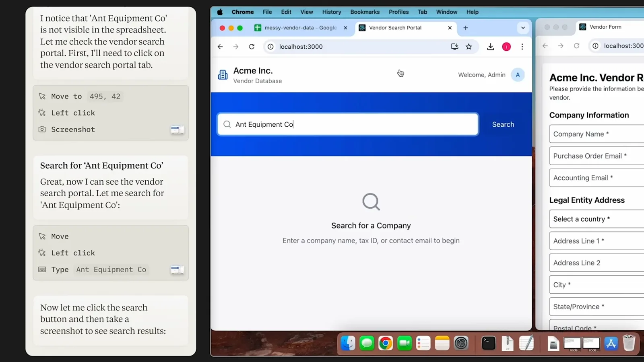This screenshot has height=362, width=644.
Task: Open the Chrome three-dot menu
Action: (522, 47)
